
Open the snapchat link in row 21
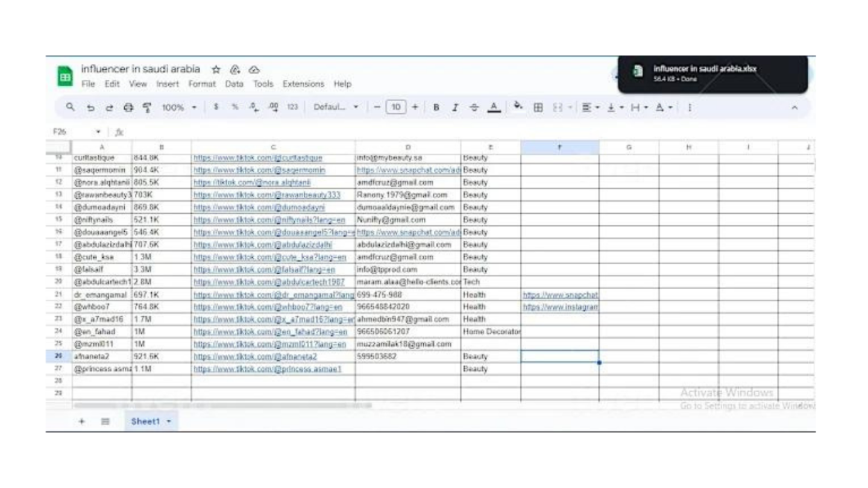click(x=560, y=295)
